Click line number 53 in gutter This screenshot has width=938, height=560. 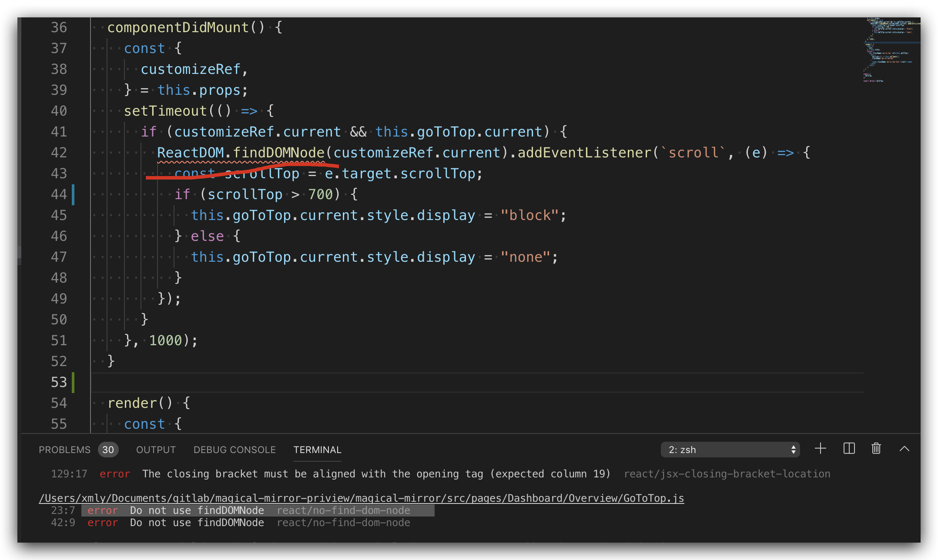click(59, 382)
